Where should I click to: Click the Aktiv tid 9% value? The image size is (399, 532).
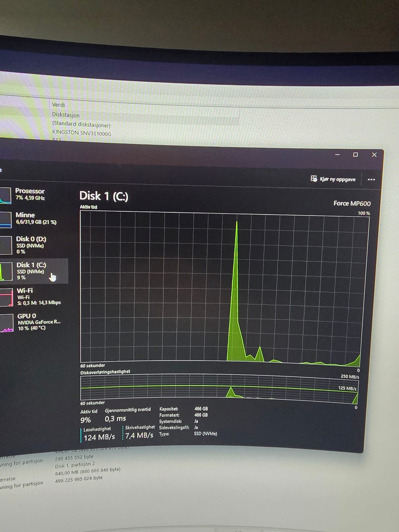tap(86, 420)
